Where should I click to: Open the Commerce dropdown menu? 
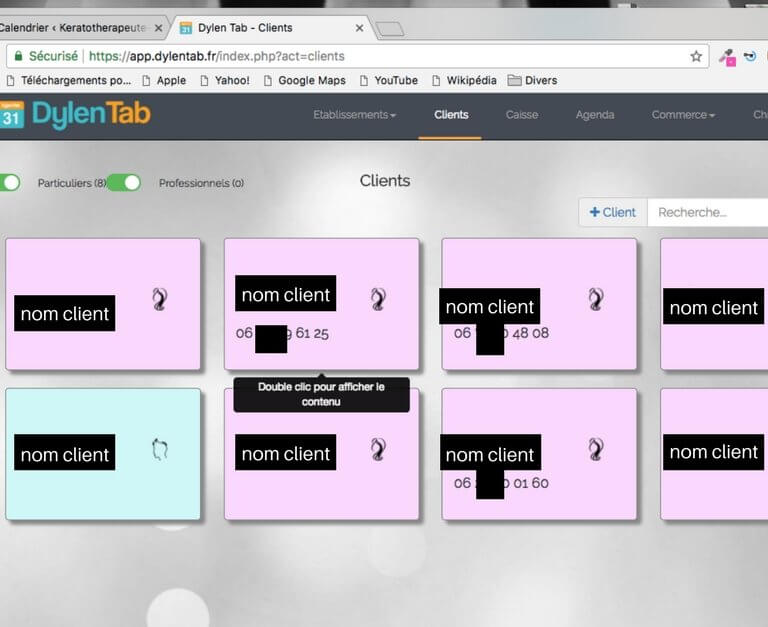point(683,115)
